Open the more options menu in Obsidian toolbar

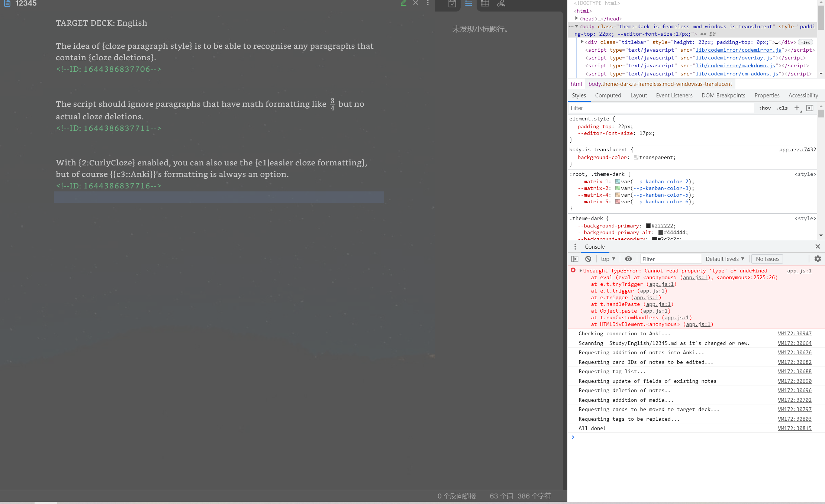click(428, 3)
